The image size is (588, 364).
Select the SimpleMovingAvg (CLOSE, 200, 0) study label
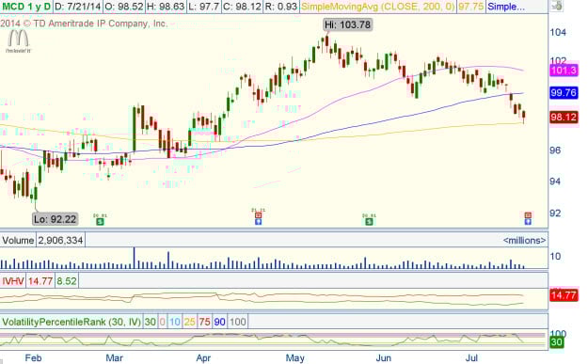[377, 7]
